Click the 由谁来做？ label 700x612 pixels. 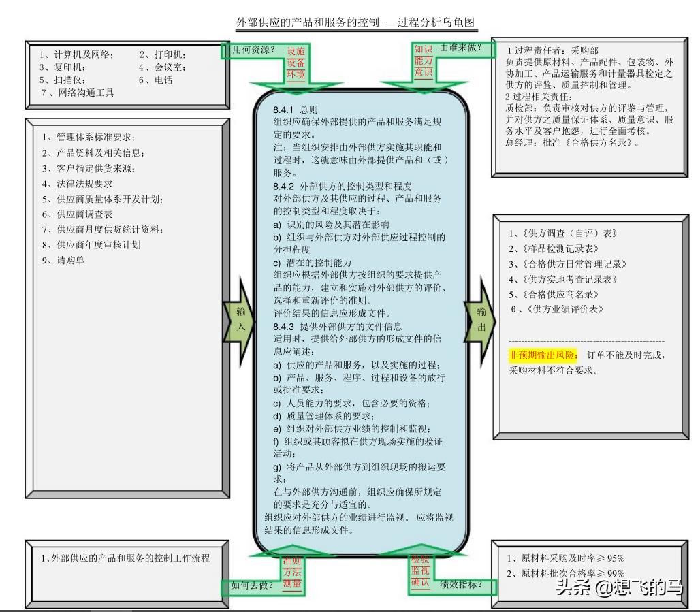click(x=461, y=48)
